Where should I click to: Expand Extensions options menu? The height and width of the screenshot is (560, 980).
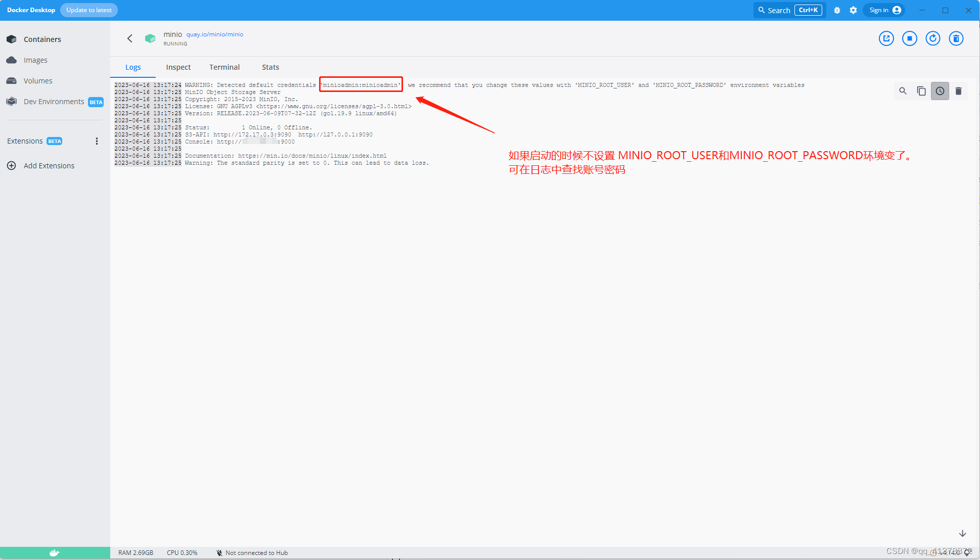[x=97, y=141]
